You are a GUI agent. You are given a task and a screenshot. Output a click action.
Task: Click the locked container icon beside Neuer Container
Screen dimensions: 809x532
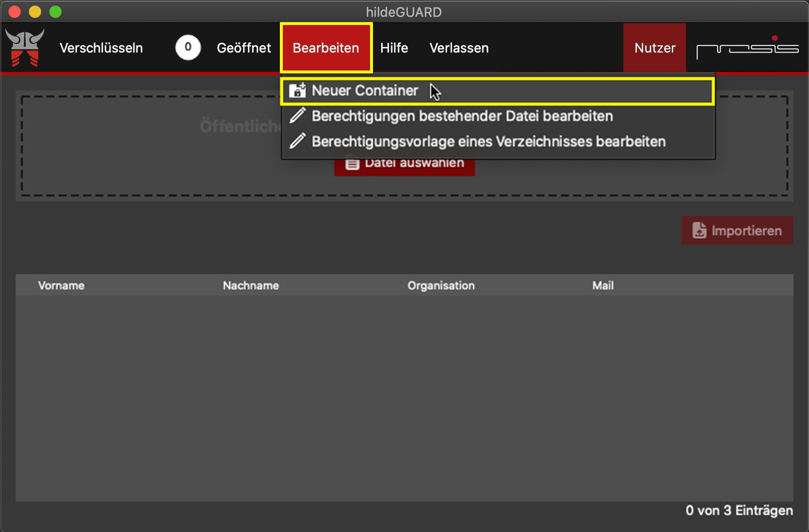(x=297, y=91)
